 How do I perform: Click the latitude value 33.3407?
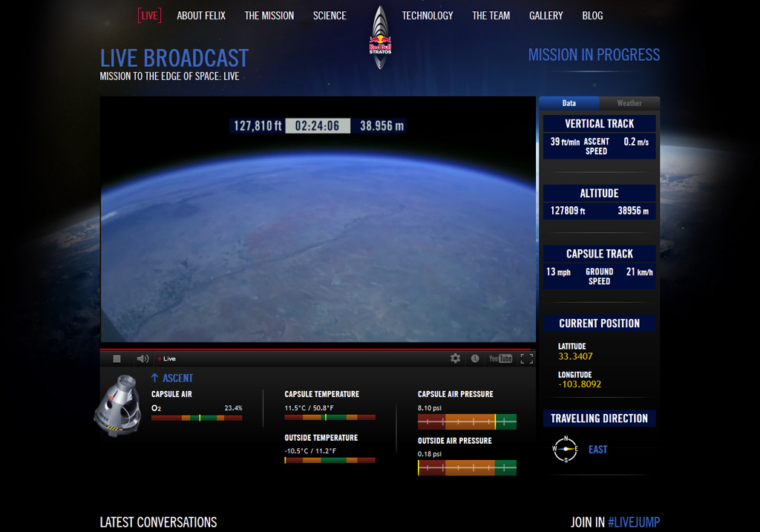pos(575,356)
